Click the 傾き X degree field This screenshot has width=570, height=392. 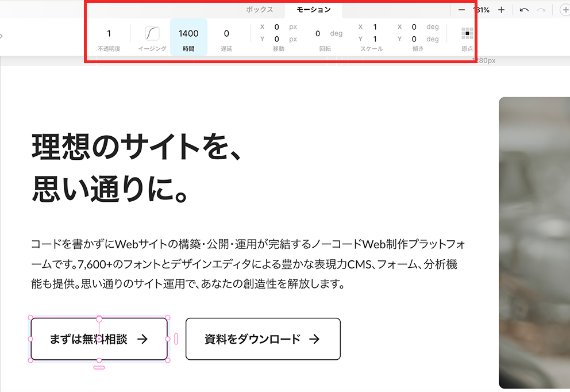tap(414, 27)
